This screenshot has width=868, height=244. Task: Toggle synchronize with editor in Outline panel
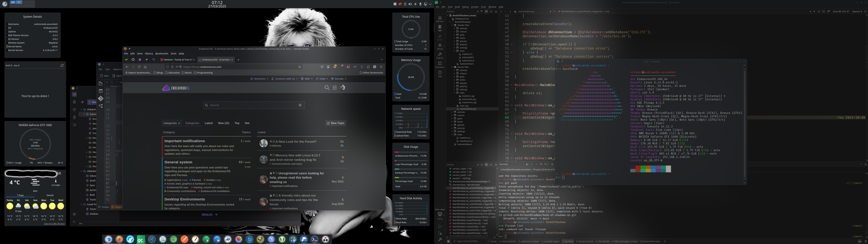pyautogui.click(x=486, y=165)
